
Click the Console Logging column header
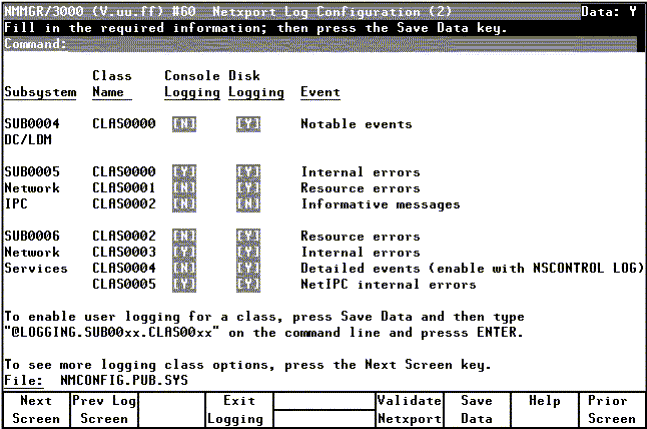point(192,84)
